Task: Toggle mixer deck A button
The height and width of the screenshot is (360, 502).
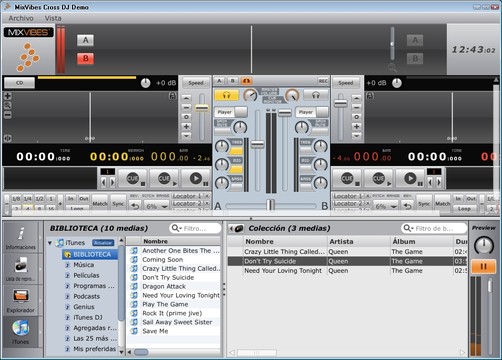Action: (x=219, y=81)
